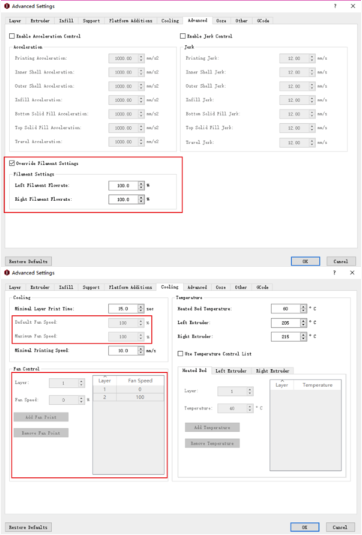The width and height of the screenshot is (362, 535).
Task: Adjust the Travel Jerk spinner arrows
Action: point(312,142)
